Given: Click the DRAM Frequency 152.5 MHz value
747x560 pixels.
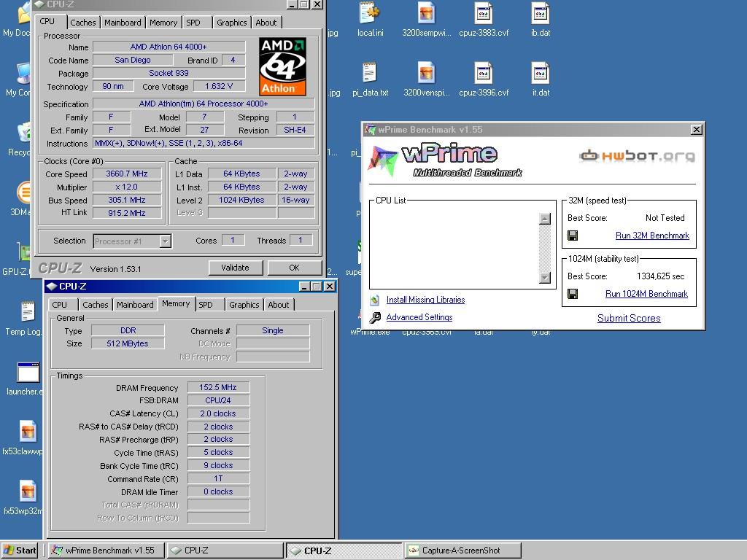Looking at the screenshot, I should click(x=217, y=387).
